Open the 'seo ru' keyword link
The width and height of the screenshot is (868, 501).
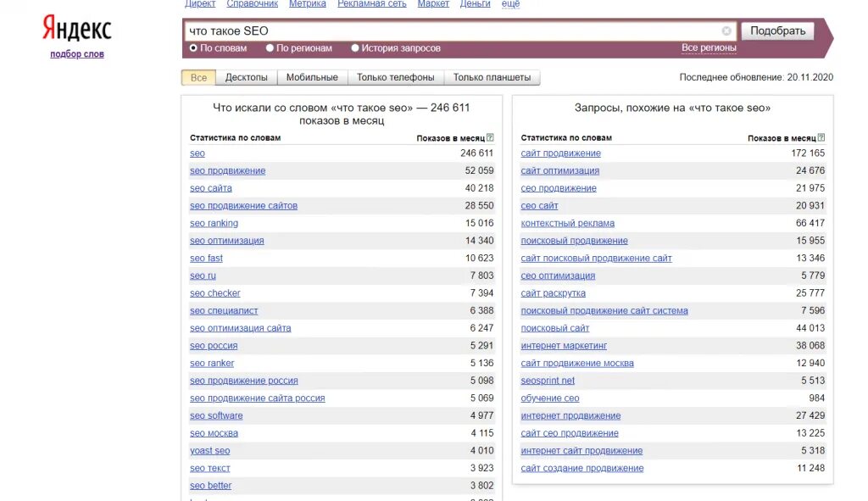pyautogui.click(x=203, y=276)
